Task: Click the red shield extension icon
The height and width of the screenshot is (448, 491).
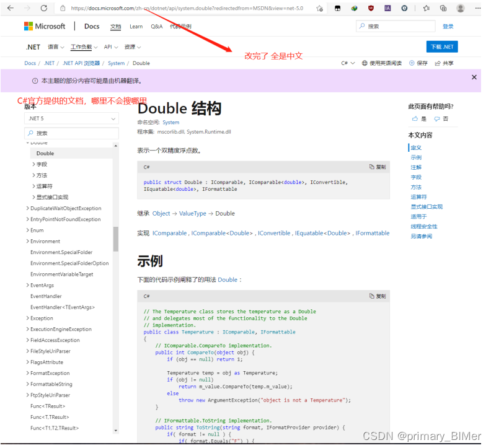Action: (x=371, y=8)
